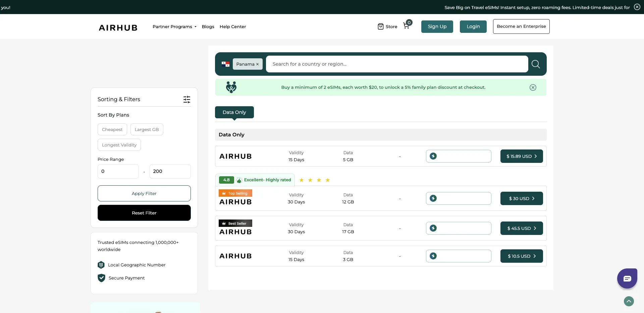Click the 12 GB data value
This screenshot has width=644, height=313.
click(x=348, y=202)
